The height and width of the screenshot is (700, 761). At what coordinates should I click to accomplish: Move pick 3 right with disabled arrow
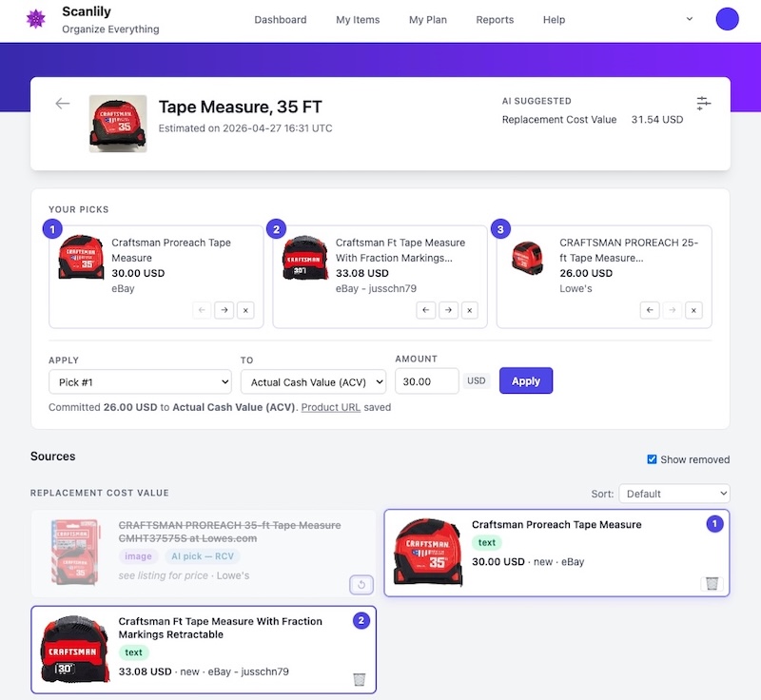click(673, 310)
